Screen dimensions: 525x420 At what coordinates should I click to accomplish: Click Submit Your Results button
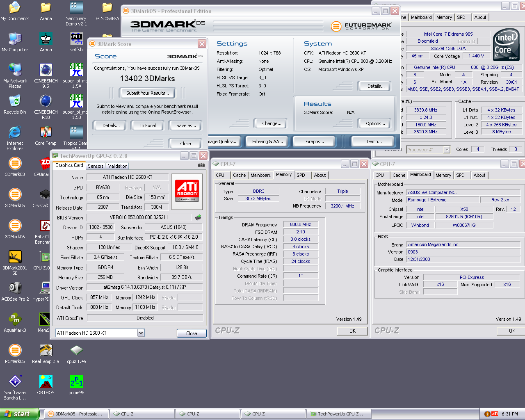tap(147, 93)
